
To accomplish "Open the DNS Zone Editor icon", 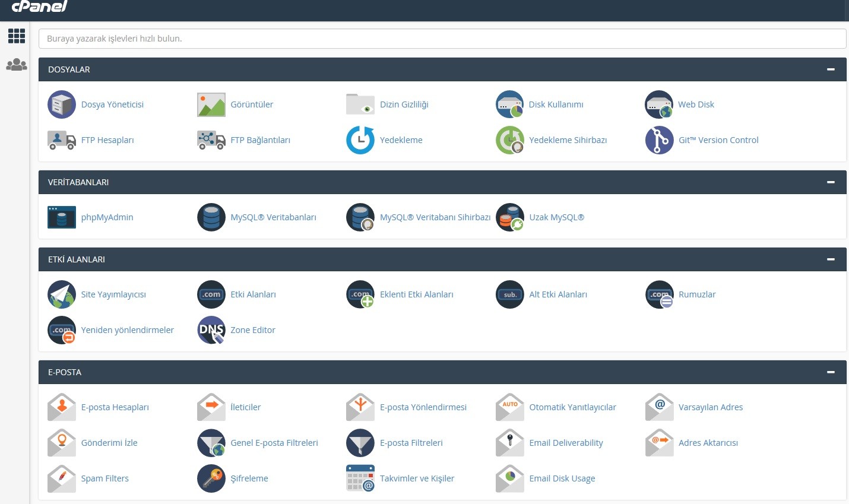I will pyautogui.click(x=211, y=330).
